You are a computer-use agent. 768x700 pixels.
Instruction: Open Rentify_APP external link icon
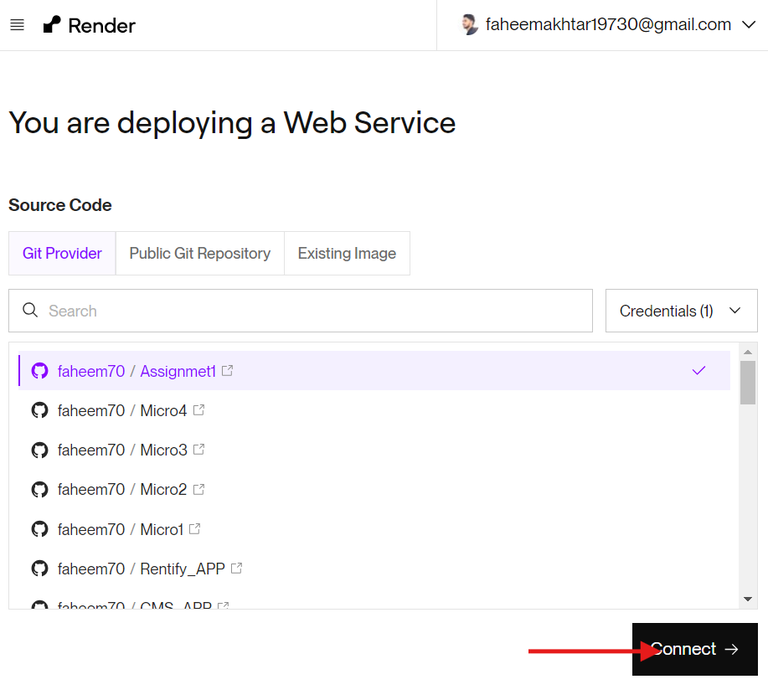point(237,568)
